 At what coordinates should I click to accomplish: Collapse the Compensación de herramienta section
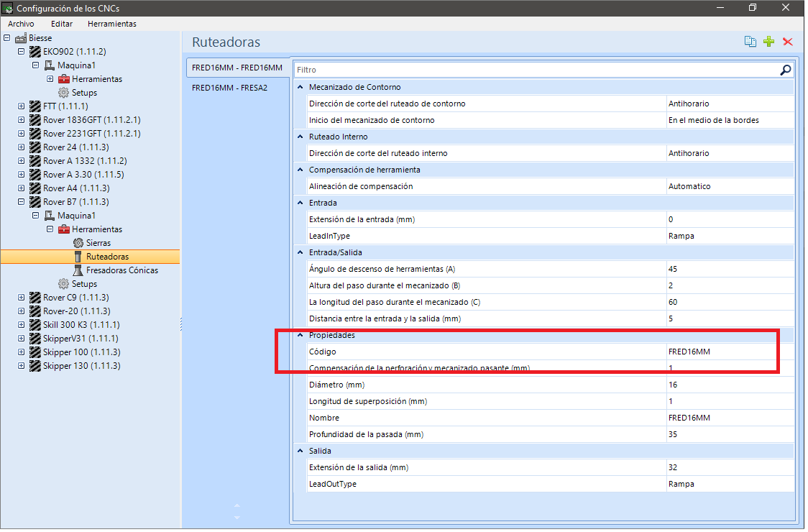tap(300, 170)
